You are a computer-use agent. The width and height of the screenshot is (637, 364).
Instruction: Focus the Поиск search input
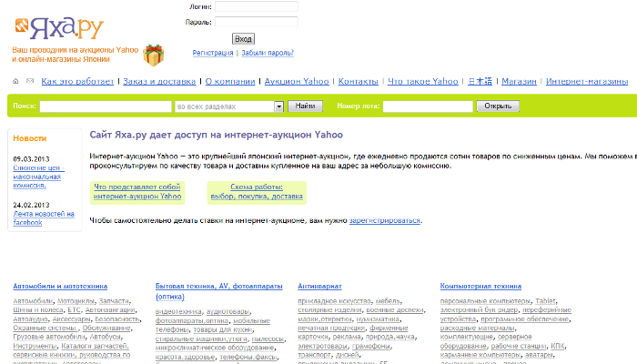click(106, 106)
